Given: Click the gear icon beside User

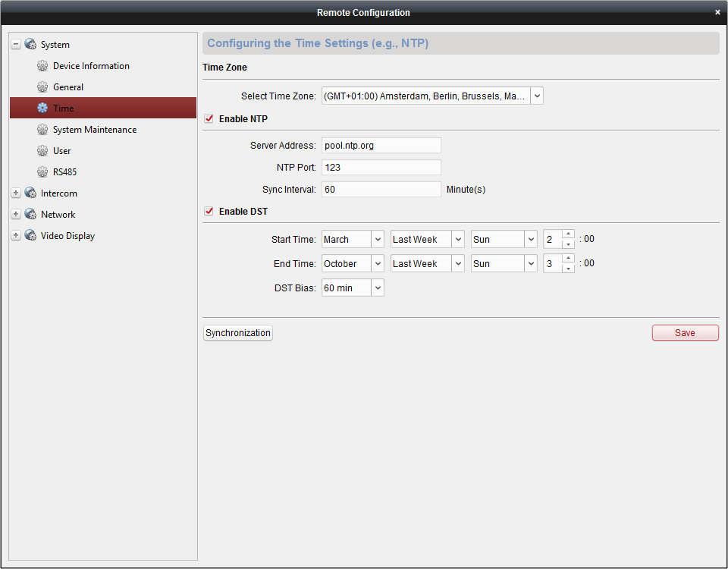Looking at the screenshot, I should point(42,150).
